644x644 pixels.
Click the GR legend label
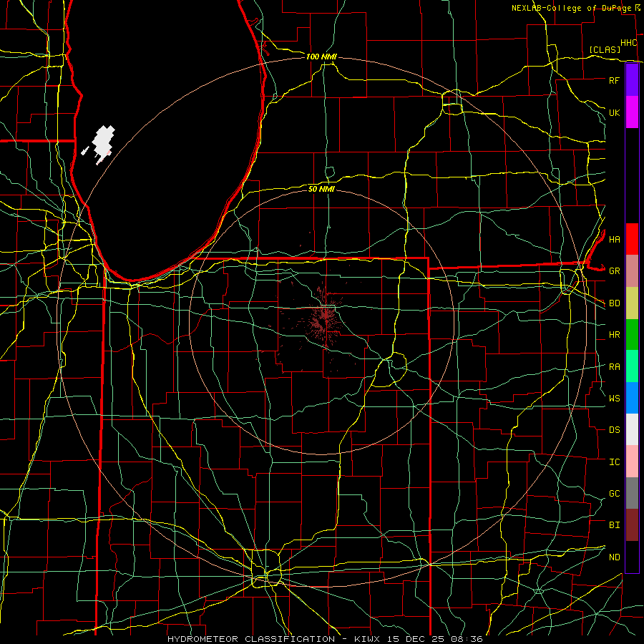(x=614, y=271)
